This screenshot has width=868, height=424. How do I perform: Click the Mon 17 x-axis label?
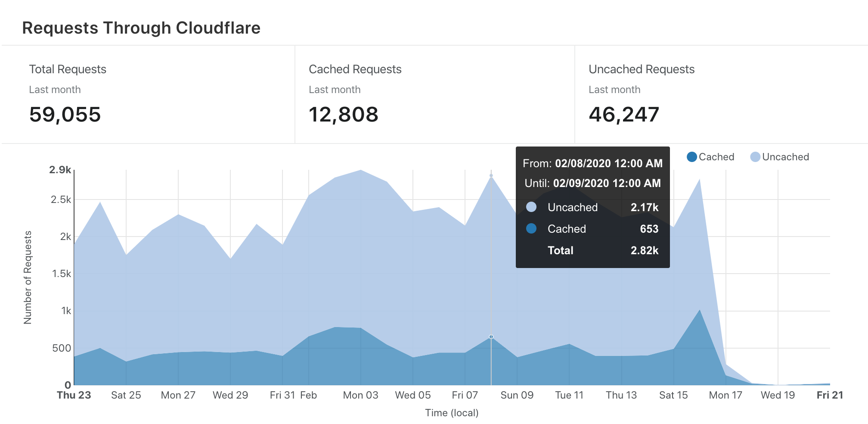(725, 395)
